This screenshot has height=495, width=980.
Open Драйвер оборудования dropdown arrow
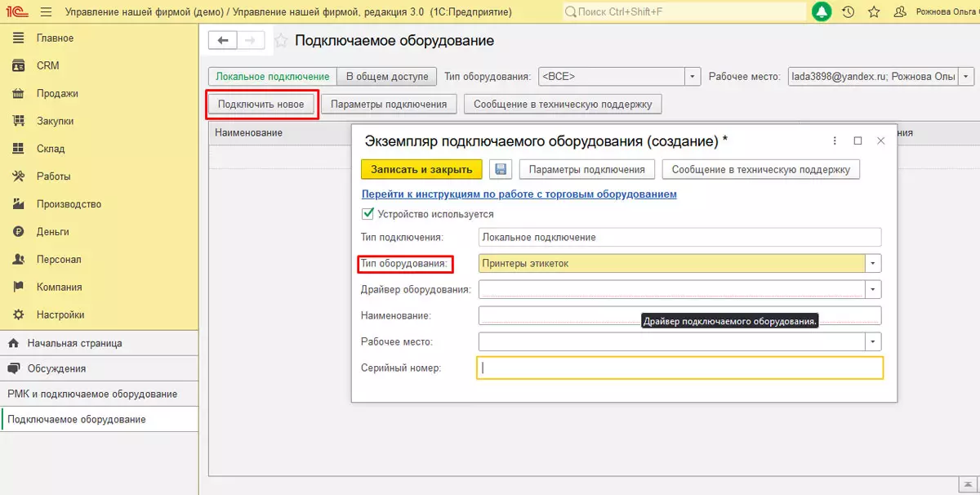874,289
